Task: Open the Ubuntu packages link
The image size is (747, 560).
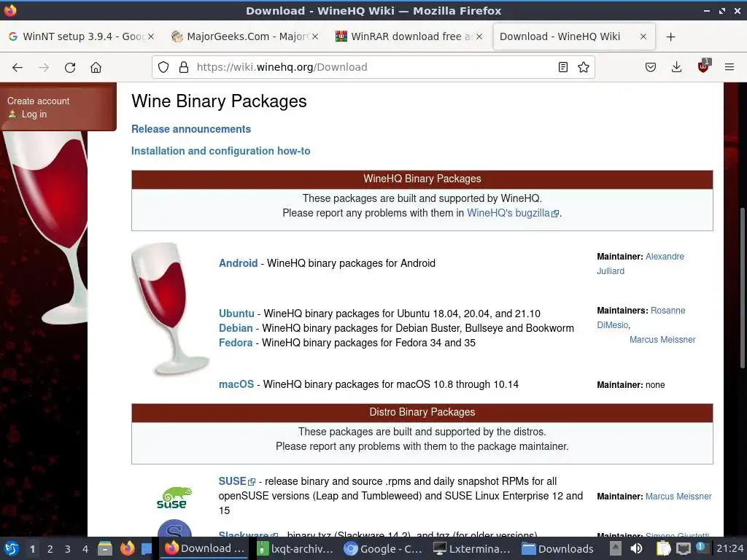Action: pyautogui.click(x=236, y=314)
